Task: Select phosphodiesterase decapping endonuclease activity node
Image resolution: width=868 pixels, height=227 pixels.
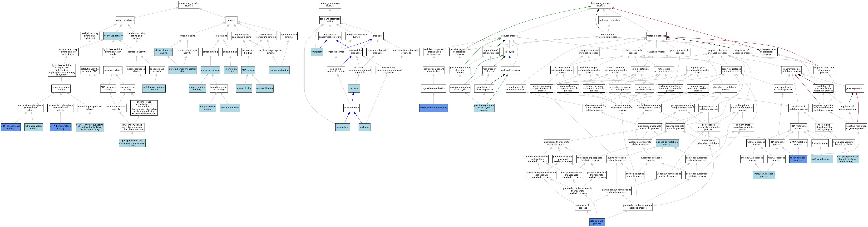Action: pos(132,143)
